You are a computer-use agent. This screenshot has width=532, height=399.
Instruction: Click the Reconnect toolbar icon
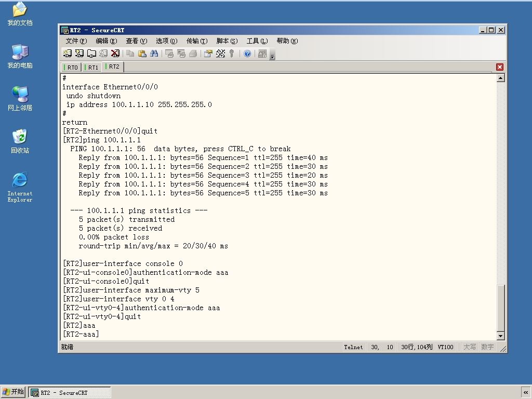tap(103, 54)
